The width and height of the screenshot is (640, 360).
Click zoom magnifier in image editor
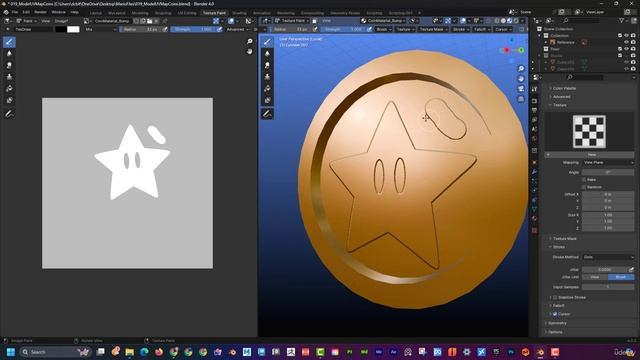(x=249, y=41)
